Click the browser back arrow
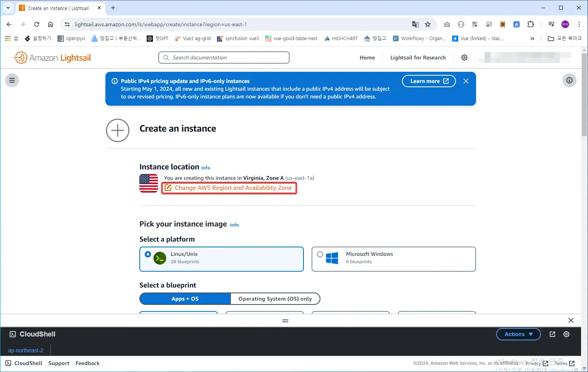 pos(9,24)
